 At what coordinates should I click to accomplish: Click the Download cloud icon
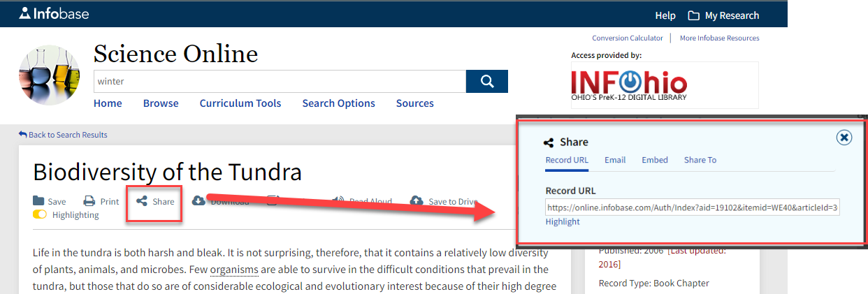(198, 201)
